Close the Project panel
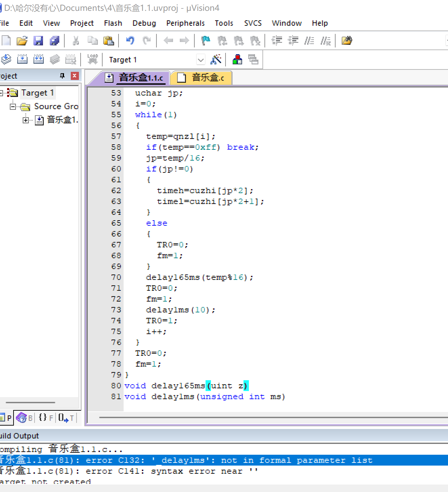The width and height of the screenshot is (448, 492). (75, 76)
